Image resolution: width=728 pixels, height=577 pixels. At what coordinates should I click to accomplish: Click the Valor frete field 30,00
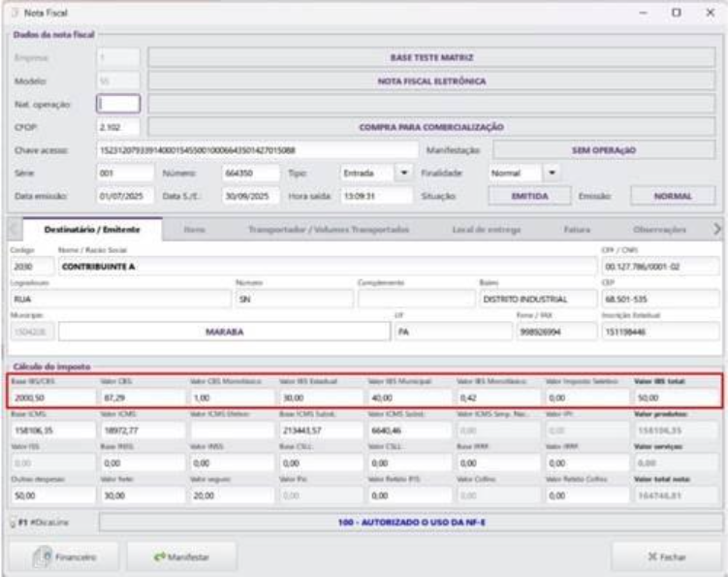(142, 496)
